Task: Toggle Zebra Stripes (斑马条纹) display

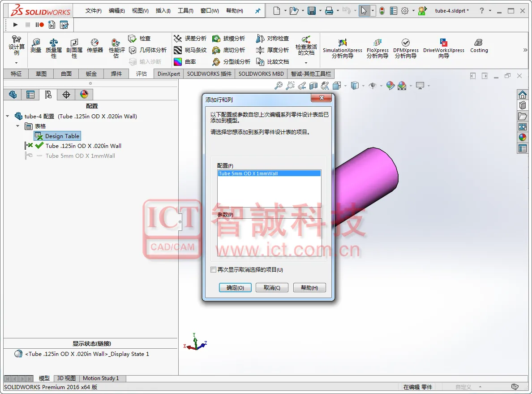Action: pos(190,50)
